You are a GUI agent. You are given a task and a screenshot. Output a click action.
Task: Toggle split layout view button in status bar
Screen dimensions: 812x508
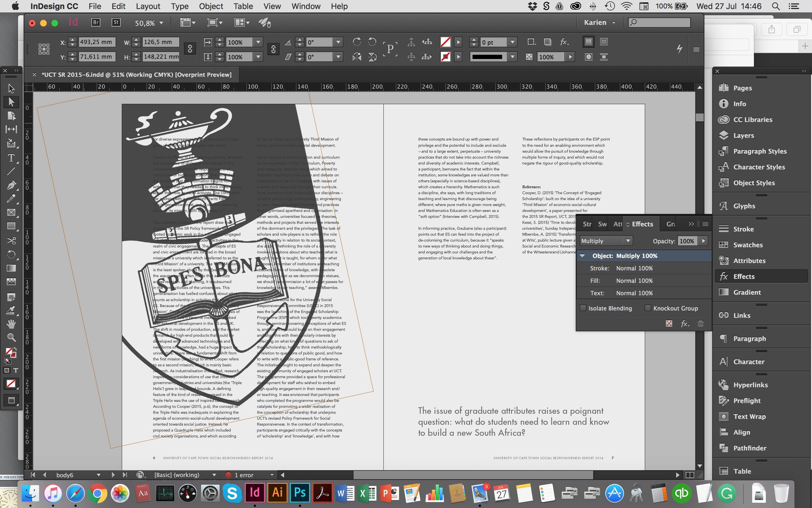pos(690,475)
